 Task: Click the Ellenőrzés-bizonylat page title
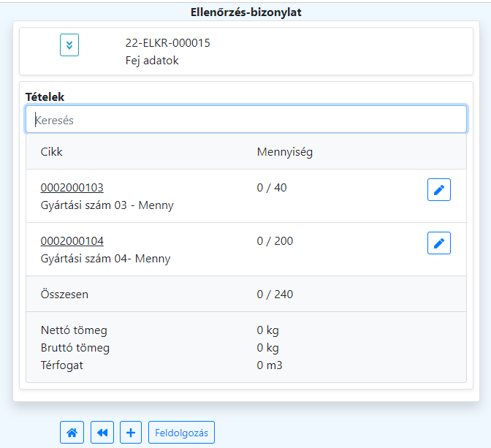(245, 12)
